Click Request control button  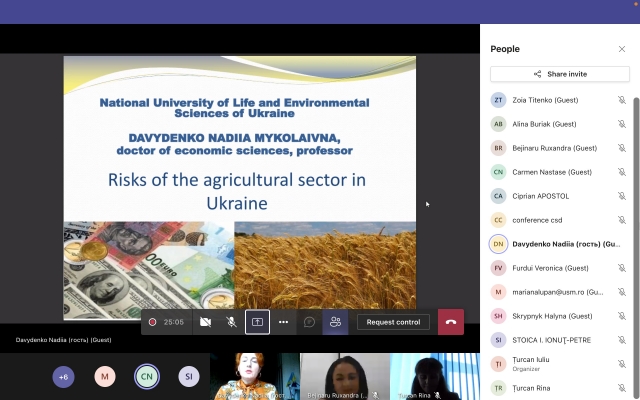tap(393, 322)
